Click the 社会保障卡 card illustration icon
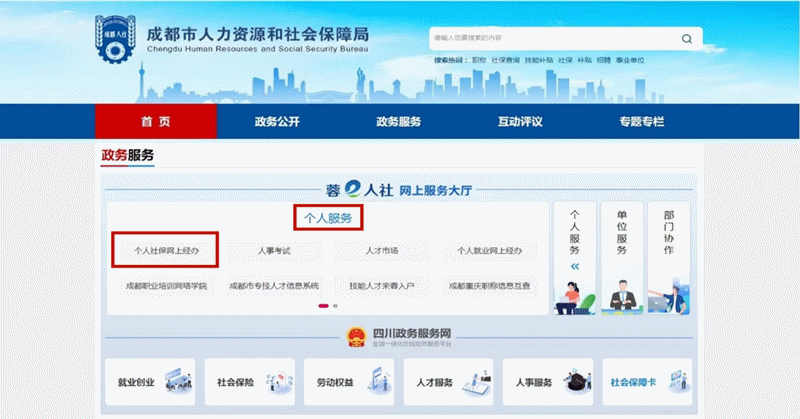The image size is (800, 419). pyautogui.click(x=679, y=381)
